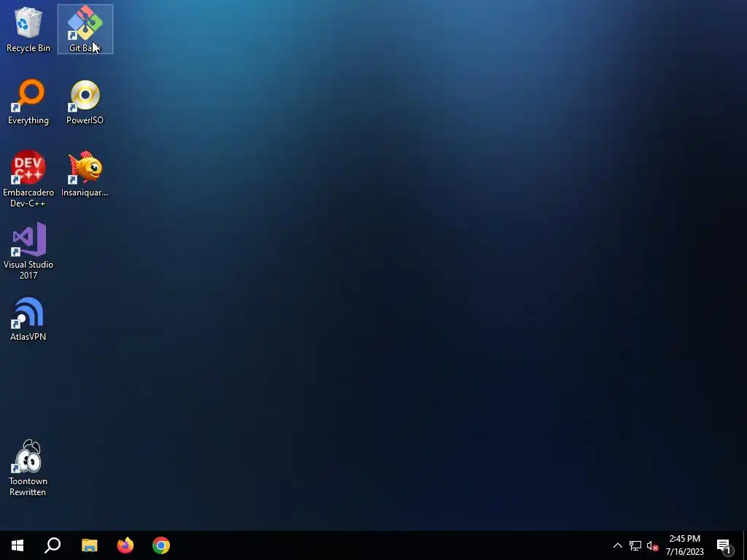747x560 pixels.
Task: Select the AtlasVPN desktop shortcut
Action: point(28,319)
